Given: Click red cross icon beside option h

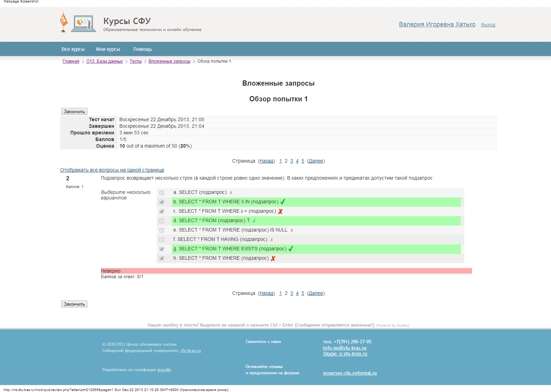Looking at the screenshot, I should point(273,258).
